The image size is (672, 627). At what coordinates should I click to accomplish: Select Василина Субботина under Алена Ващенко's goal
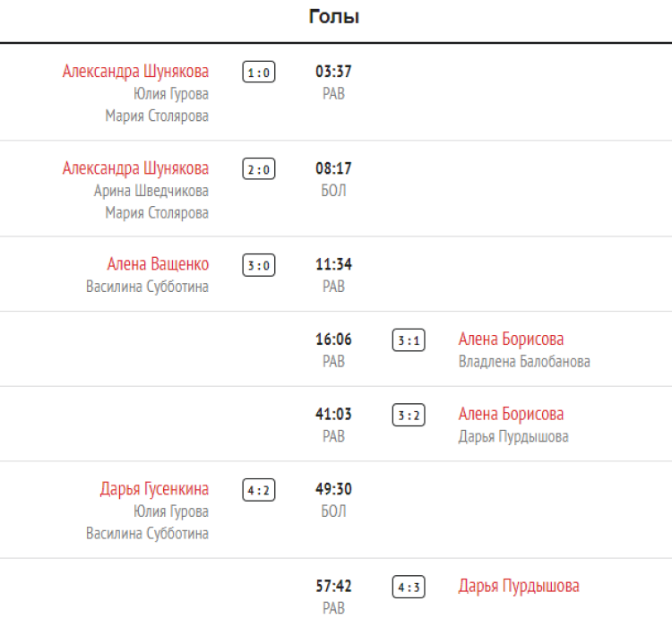pyautogui.click(x=147, y=287)
